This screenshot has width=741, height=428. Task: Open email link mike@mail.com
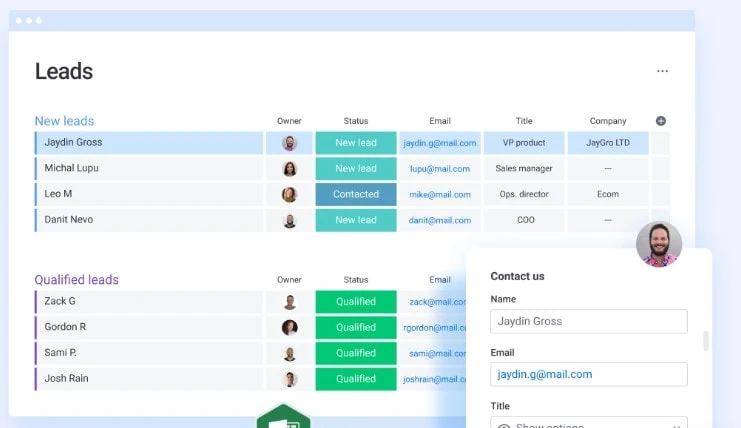pos(439,195)
